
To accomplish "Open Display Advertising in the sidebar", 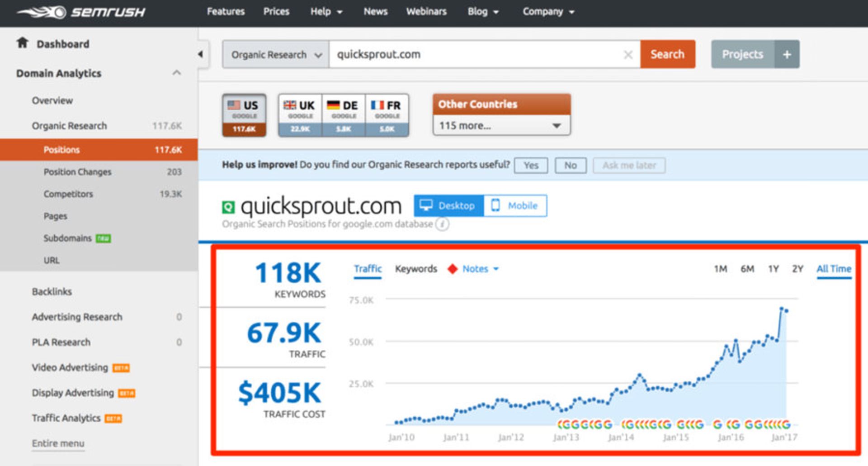I will pyautogui.click(x=73, y=393).
